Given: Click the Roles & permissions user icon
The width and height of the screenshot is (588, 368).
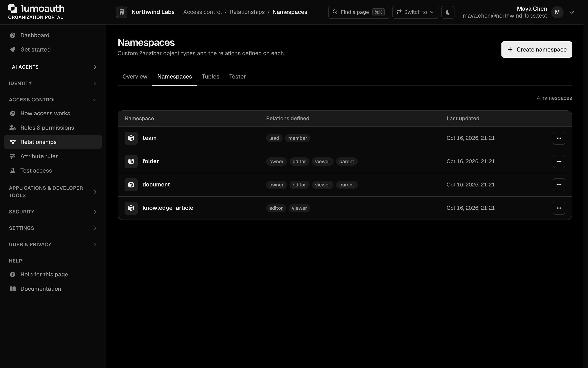Looking at the screenshot, I should tap(13, 128).
